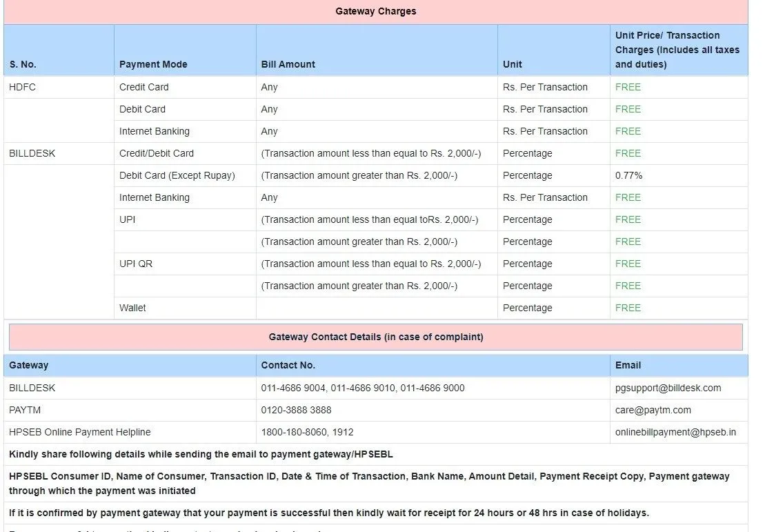
Task: Click the "Bill Amount" column header
Action: click(288, 64)
